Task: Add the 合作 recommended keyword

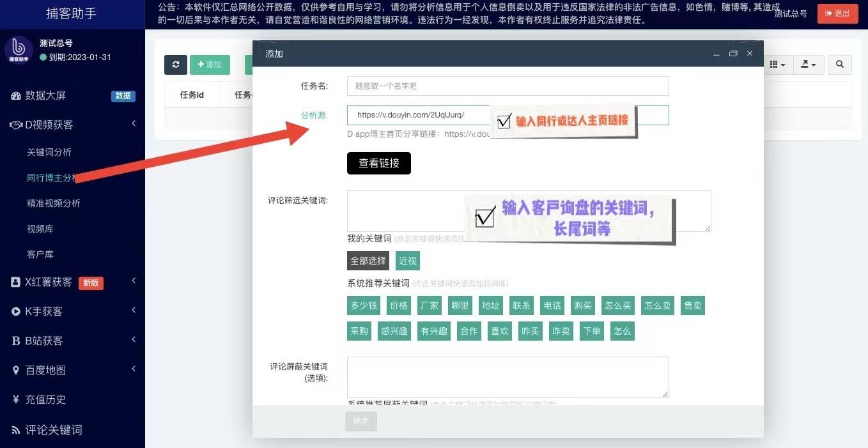Action: 469,331
